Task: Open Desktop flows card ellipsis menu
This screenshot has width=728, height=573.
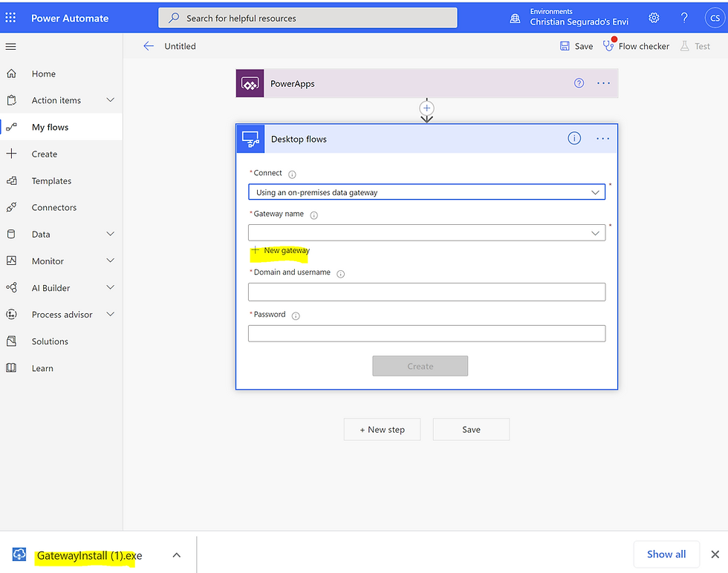Action: click(602, 138)
